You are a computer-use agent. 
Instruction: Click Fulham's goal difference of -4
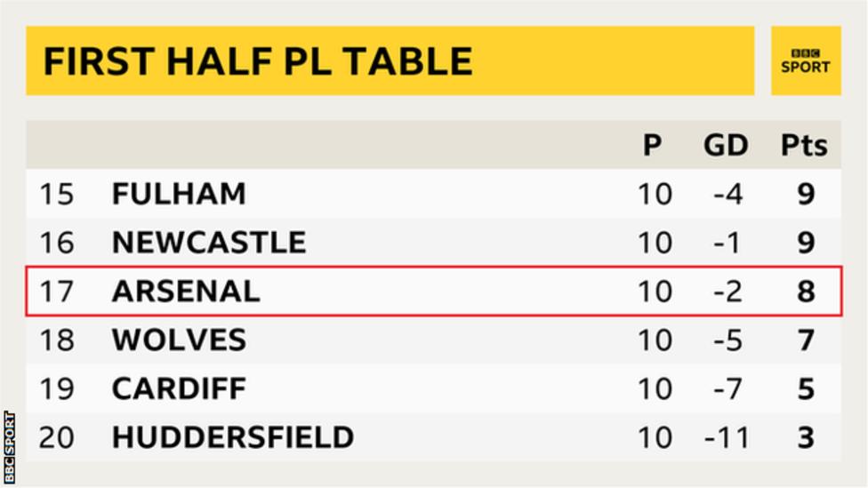pos(728,194)
